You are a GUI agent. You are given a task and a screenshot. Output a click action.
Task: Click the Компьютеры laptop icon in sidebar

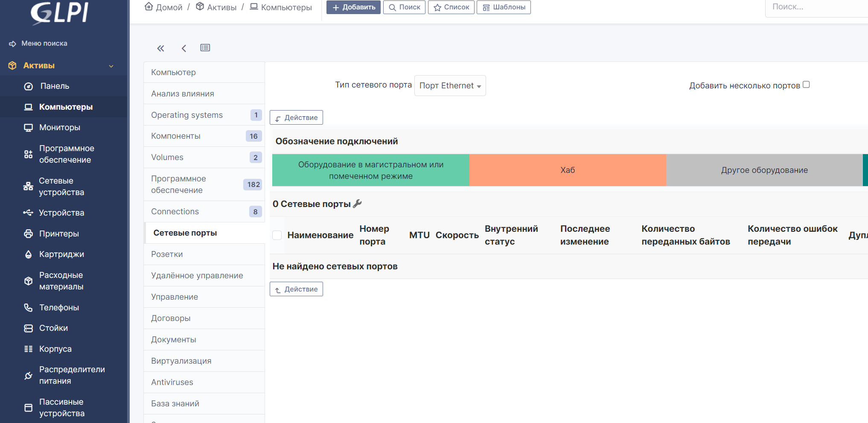point(28,107)
